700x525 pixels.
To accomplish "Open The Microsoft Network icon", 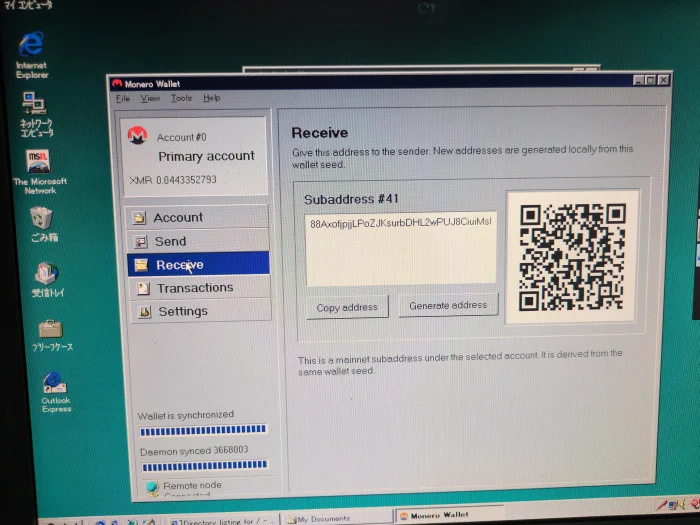I will (39, 172).
